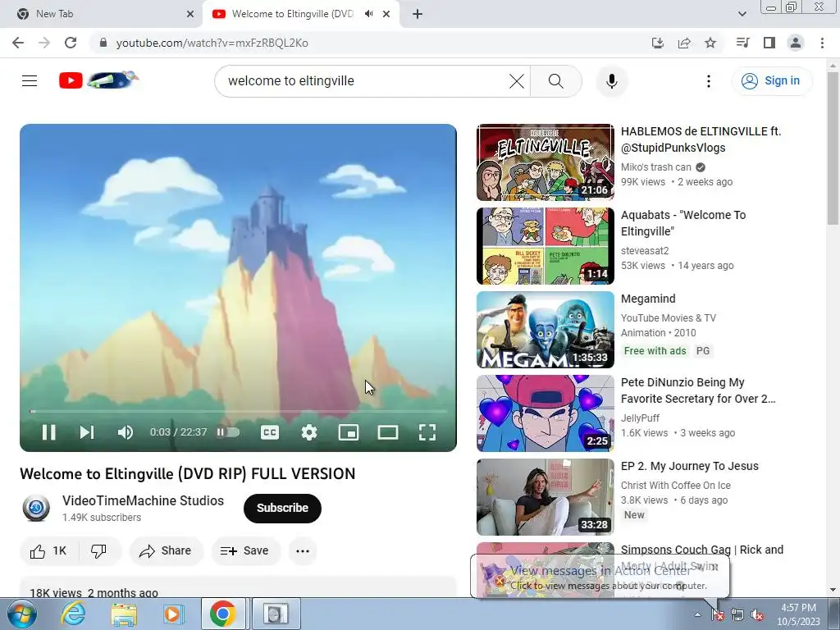Seek along the video progress bar
Image resolution: width=840 pixels, height=630 pixels.
(239, 412)
